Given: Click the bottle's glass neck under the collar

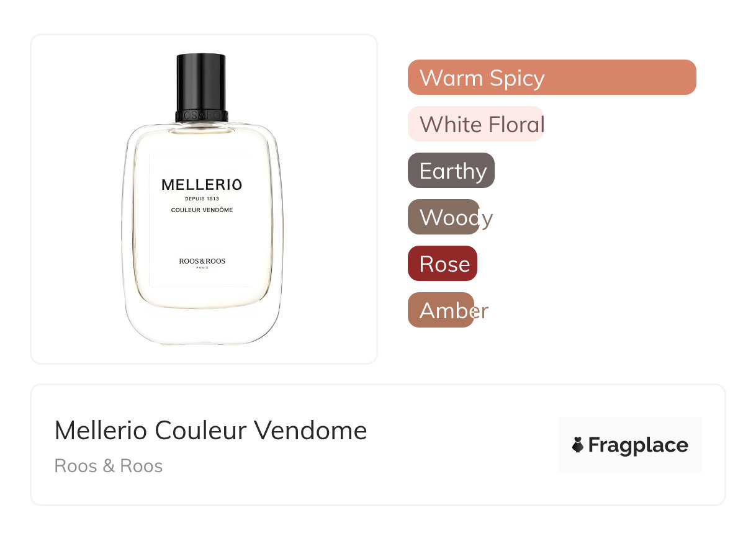Looking at the screenshot, I should pos(202,128).
